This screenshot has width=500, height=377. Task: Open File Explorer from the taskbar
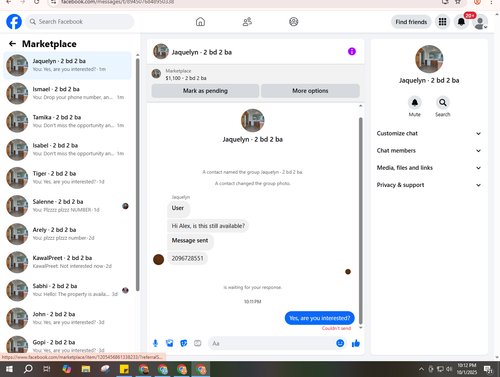point(86,369)
